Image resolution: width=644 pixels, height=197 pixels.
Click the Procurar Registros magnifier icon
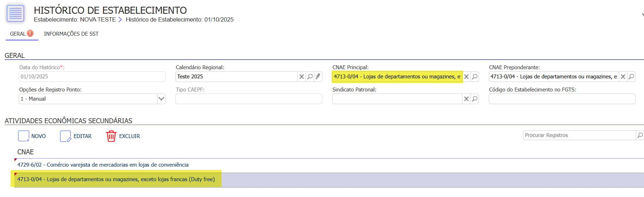click(x=640, y=135)
